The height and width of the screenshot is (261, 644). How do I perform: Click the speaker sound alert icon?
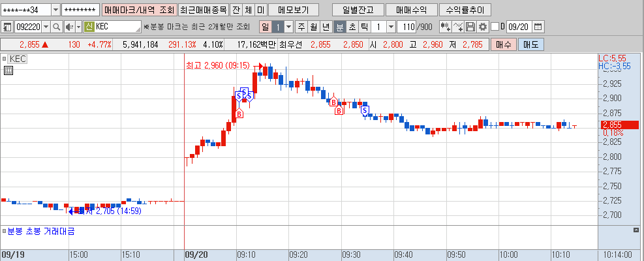(69, 27)
